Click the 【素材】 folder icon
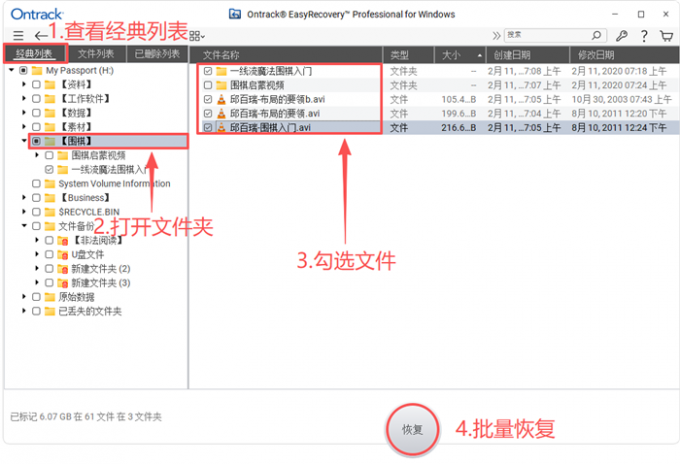 pos(50,127)
